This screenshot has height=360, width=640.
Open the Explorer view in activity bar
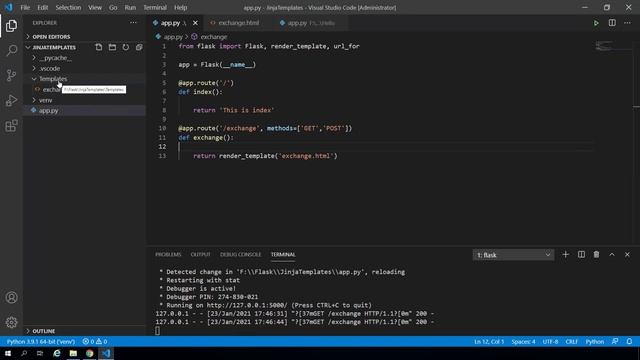pyautogui.click(x=11, y=26)
